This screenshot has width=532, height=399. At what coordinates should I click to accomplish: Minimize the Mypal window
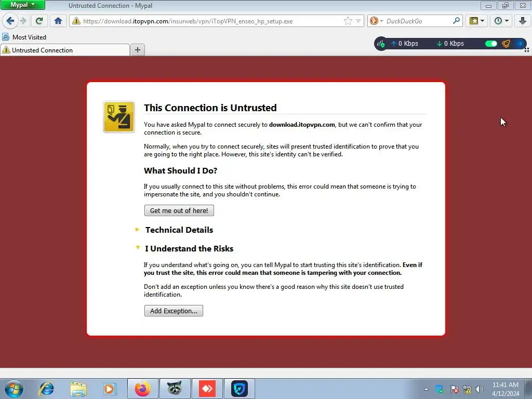[488, 5]
